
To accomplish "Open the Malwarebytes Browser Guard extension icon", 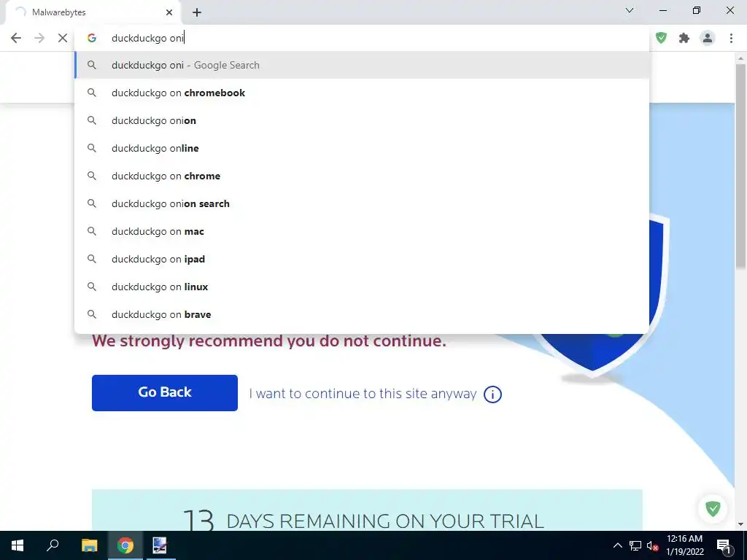I will [661, 38].
